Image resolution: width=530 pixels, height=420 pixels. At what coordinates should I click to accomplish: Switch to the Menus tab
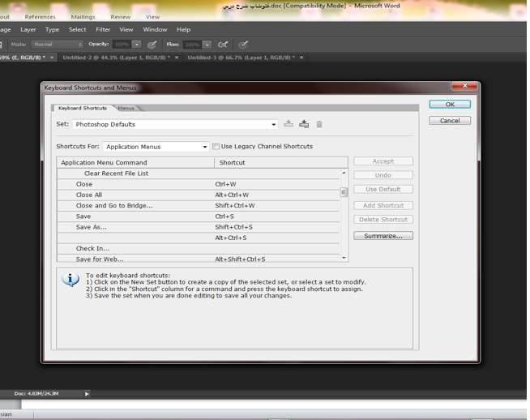click(126, 108)
